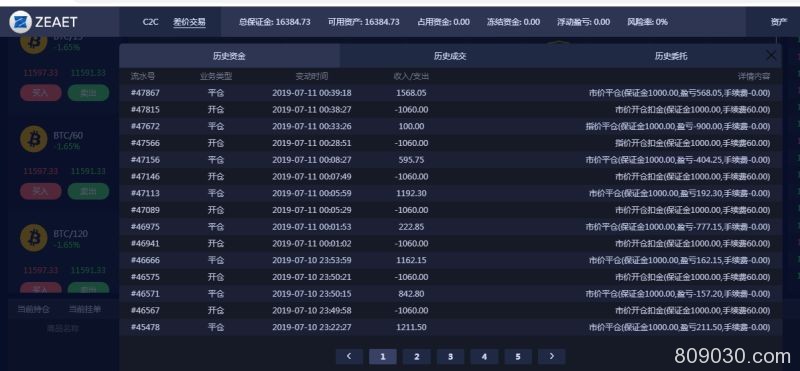Click the timestamp 2019-07-10 23:53:59

(312, 260)
